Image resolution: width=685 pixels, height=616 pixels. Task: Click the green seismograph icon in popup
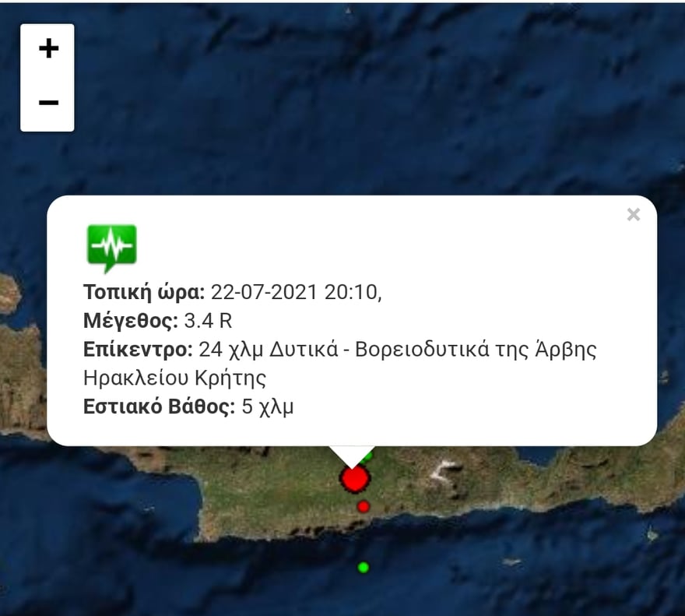click(112, 248)
